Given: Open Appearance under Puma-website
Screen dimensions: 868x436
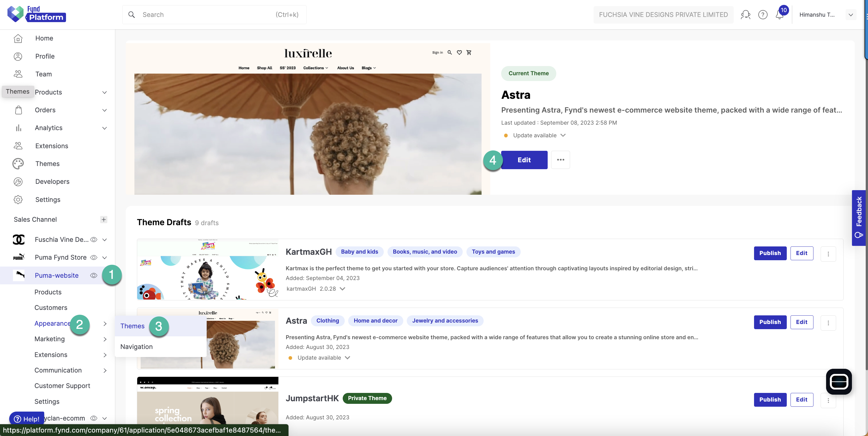Looking at the screenshot, I should (52, 323).
